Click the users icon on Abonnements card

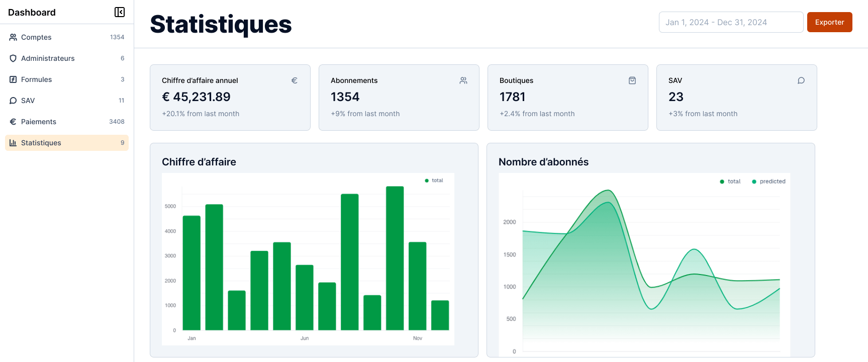(463, 80)
